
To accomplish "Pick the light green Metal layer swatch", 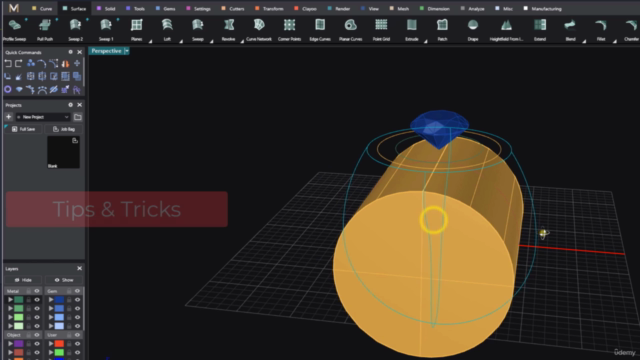I will [19, 317].
